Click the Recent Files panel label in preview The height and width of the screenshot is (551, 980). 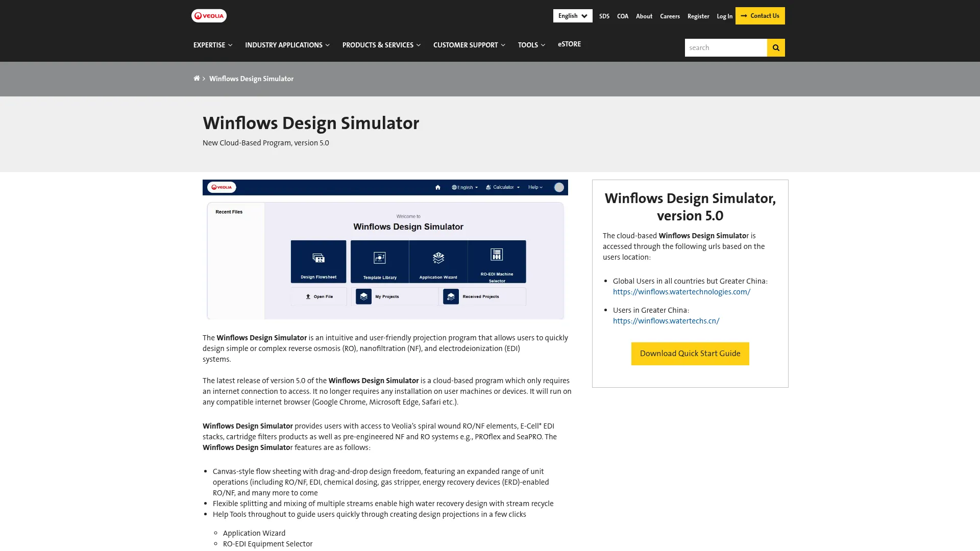click(x=229, y=212)
